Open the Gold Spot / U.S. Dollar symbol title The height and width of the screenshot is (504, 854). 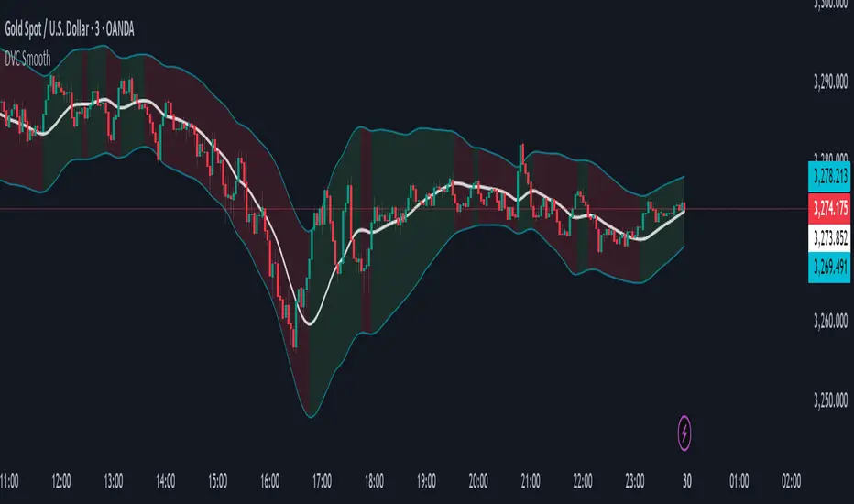coord(69,29)
